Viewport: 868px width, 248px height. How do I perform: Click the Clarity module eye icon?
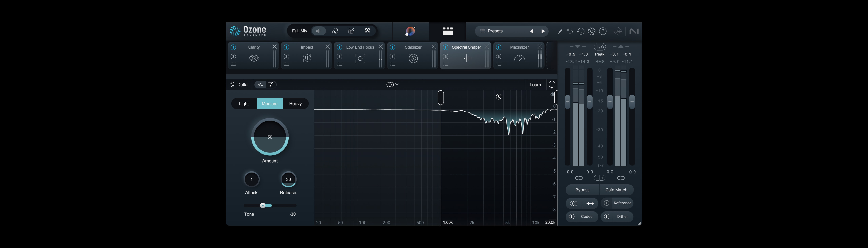tap(254, 58)
